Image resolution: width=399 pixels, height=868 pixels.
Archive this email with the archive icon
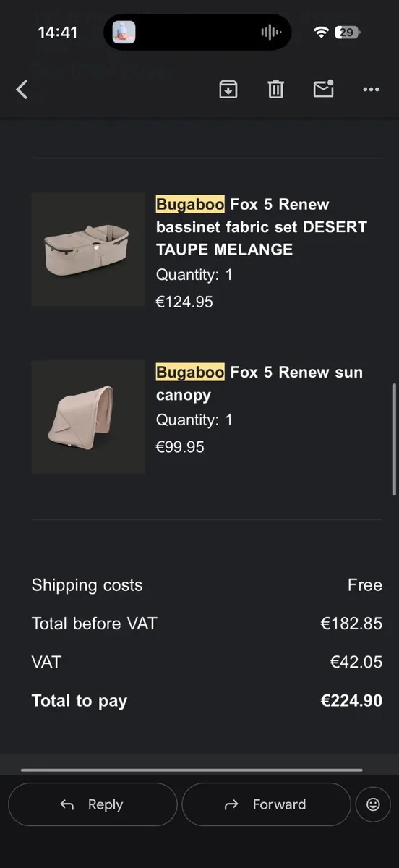228,89
